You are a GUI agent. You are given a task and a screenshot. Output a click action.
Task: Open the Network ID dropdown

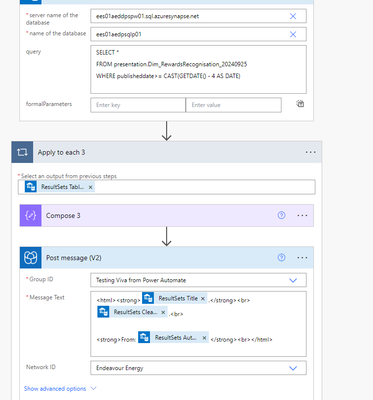293,368
